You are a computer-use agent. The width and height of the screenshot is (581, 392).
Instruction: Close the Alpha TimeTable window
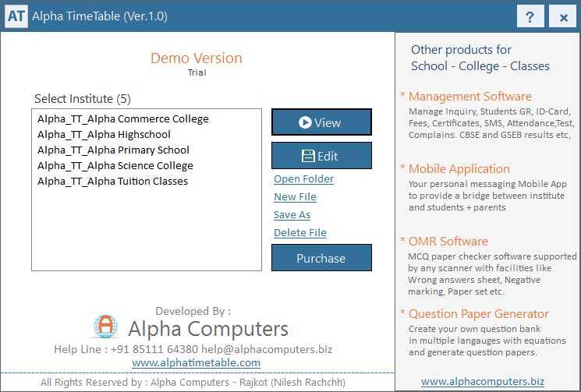563,16
